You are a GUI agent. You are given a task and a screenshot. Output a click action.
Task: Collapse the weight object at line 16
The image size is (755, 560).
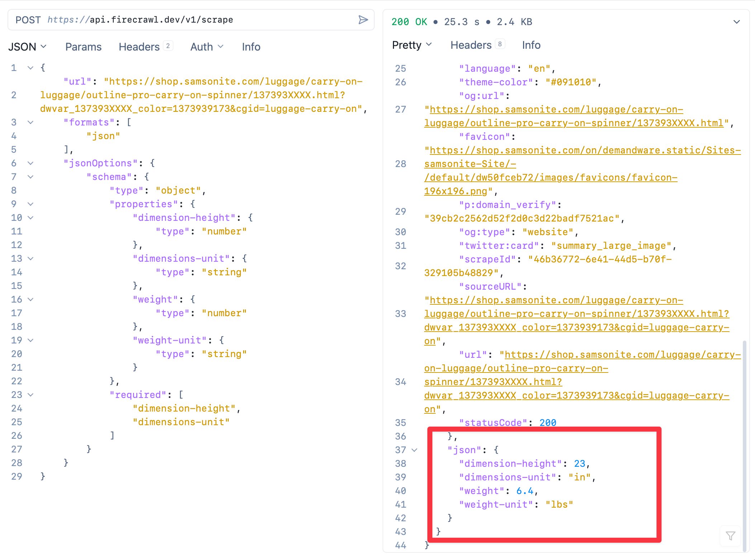(30, 299)
